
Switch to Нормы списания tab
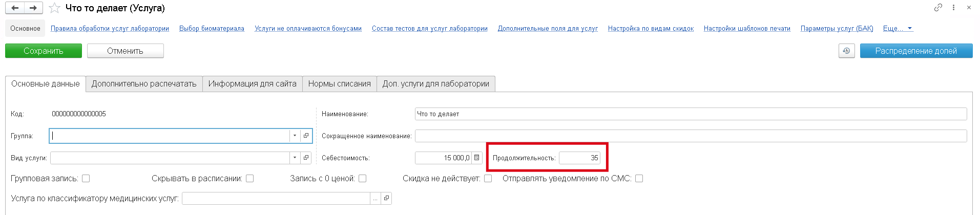click(339, 84)
